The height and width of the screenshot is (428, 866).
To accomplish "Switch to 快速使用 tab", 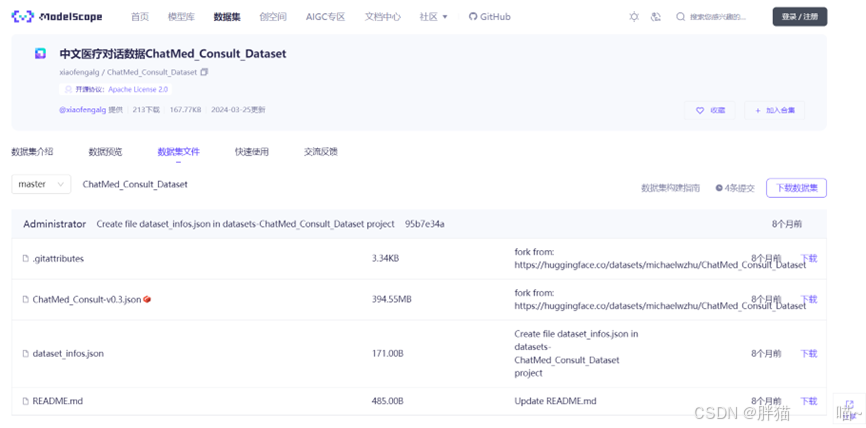I will tap(252, 152).
